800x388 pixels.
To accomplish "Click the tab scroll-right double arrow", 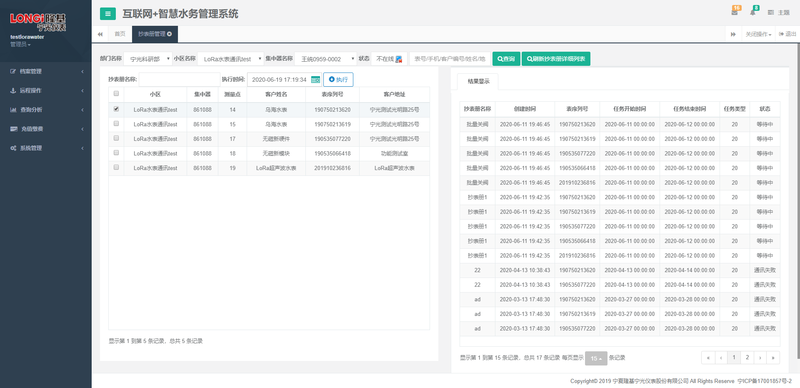I will [733, 34].
